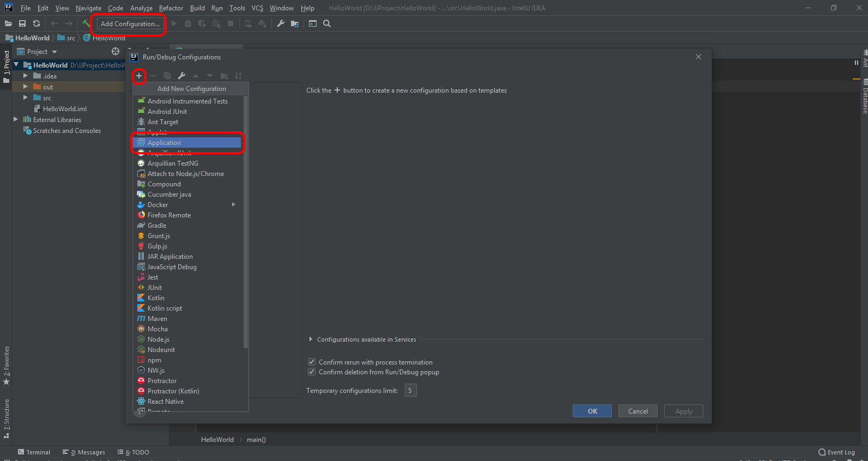
Task: Click the configuration list scrollbar
Action: 246,222
